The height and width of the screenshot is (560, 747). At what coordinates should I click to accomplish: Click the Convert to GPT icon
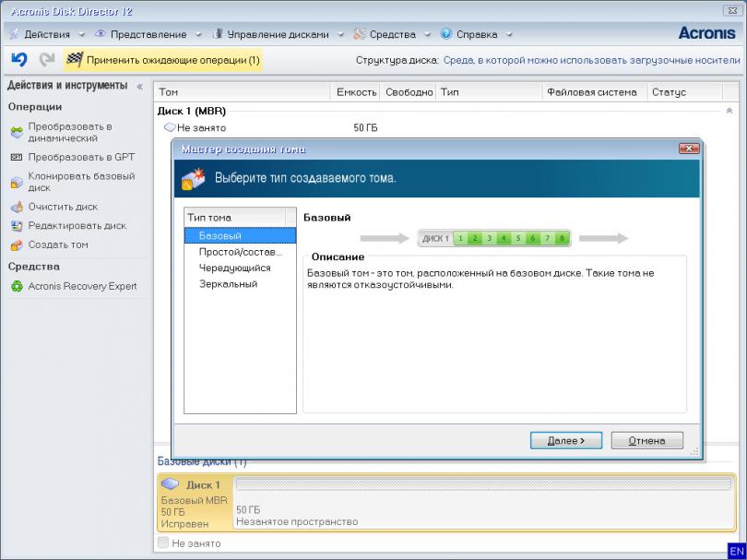coord(17,157)
